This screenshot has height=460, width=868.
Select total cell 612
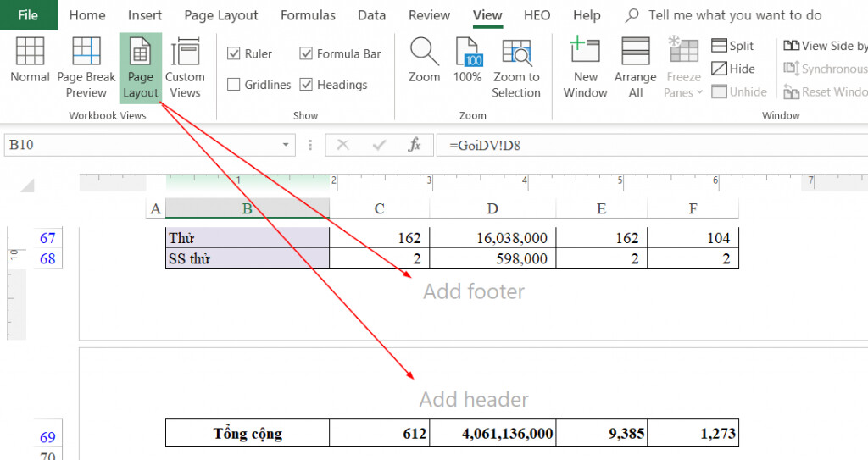[379, 433]
